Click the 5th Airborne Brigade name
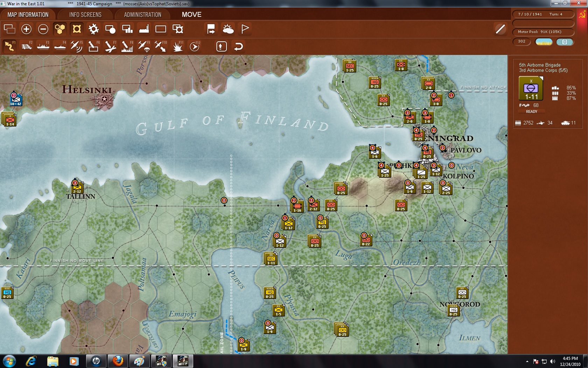Screen dimensions: 588x368 pos(540,65)
